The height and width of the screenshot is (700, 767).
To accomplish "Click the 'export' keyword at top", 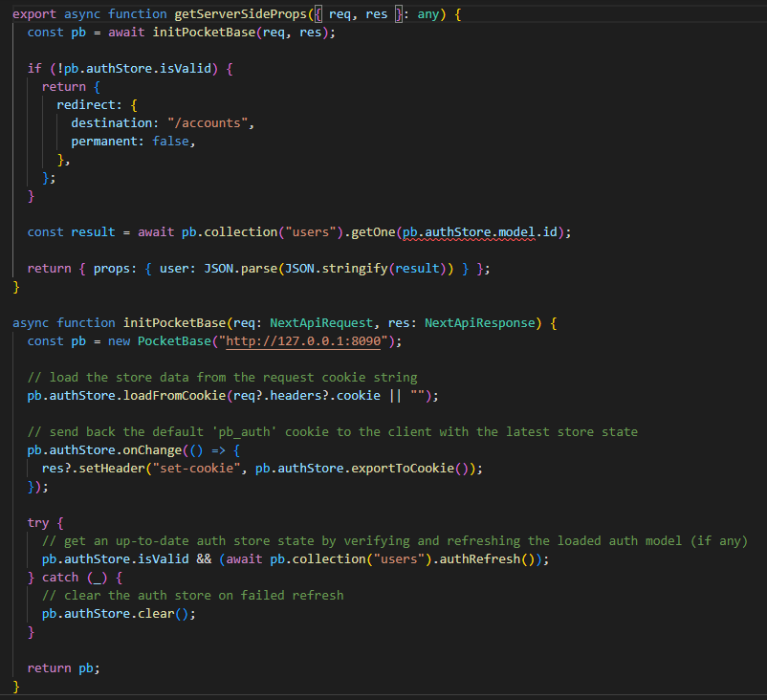I will click(34, 14).
